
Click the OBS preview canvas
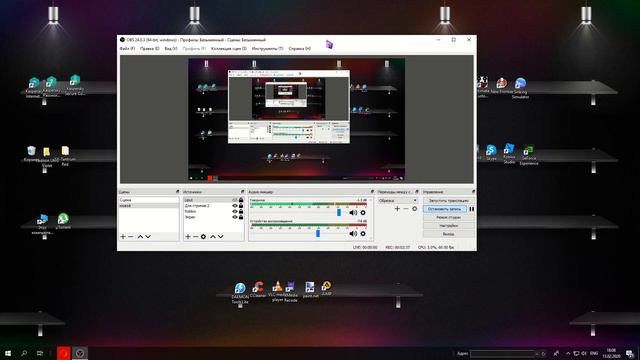pos(297,120)
